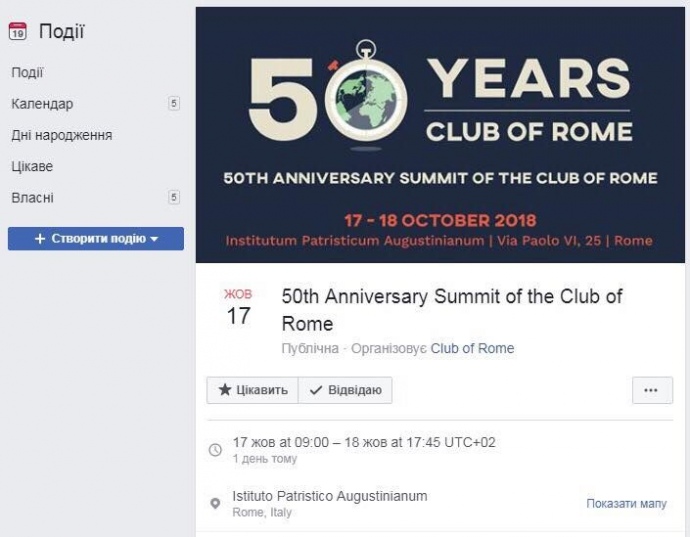Click the calendar icon beside Події heading
The image size is (690, 537).
[17, 32]
